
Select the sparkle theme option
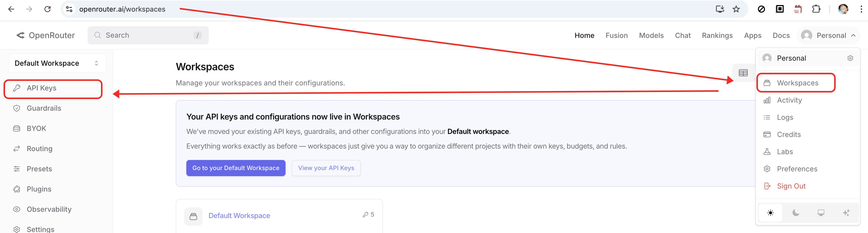point(846,213)
